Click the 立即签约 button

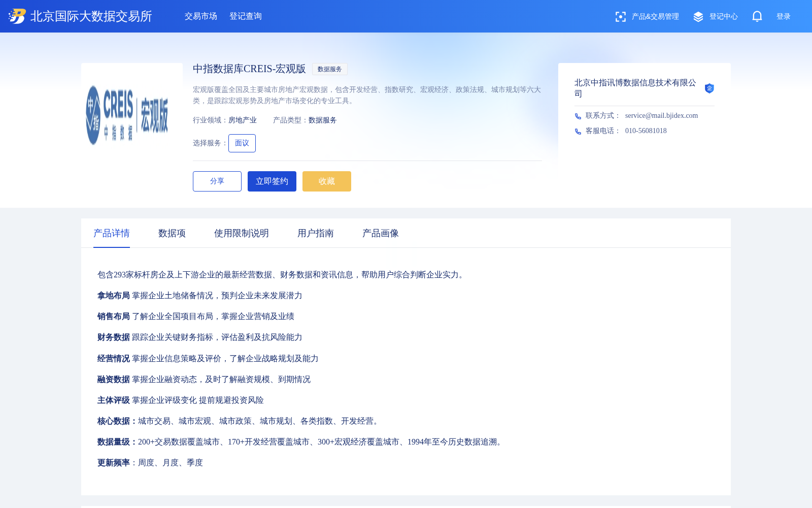pyautogui.click(x=272, y=181)
